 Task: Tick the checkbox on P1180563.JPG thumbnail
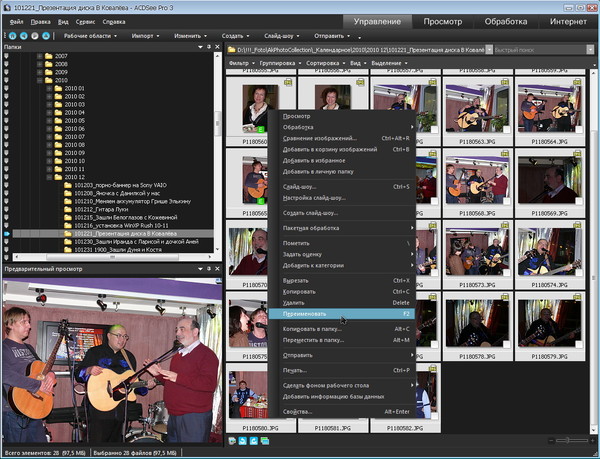[x=507, y=130]
